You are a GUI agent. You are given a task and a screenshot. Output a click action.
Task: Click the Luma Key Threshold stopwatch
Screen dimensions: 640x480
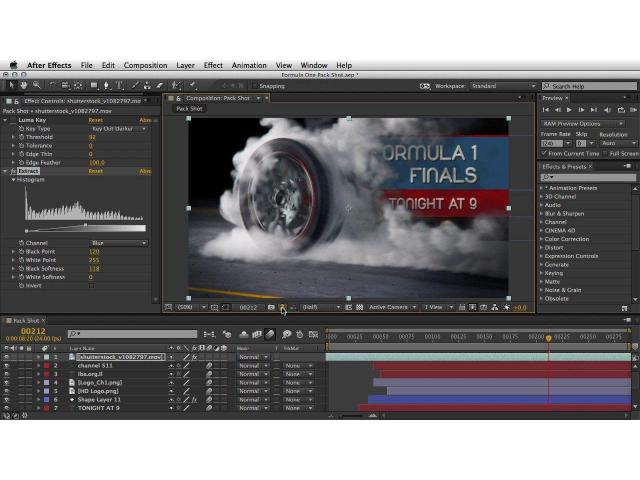coord(21,137)
